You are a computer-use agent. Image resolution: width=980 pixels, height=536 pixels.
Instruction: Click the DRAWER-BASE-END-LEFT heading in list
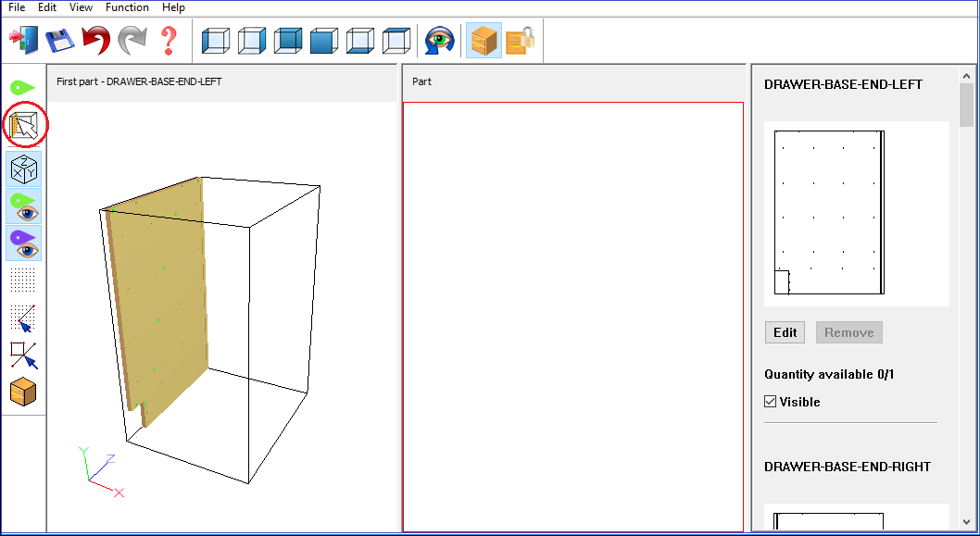point(843,84)
